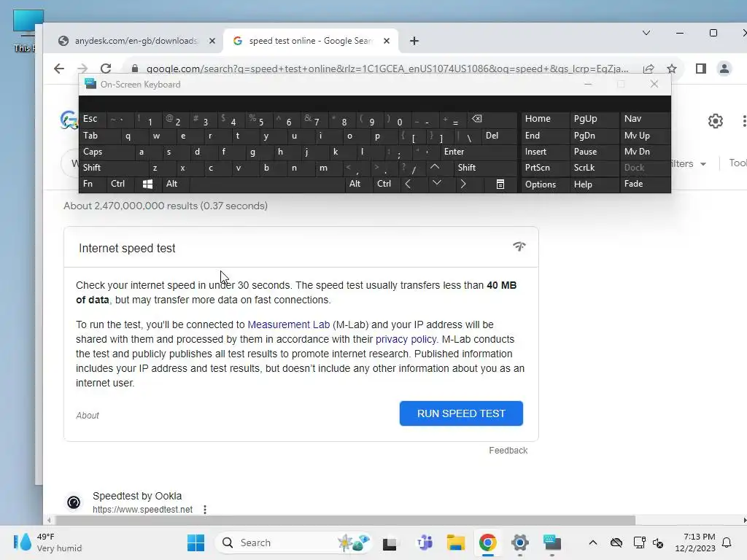
Task: Click the Chrome forward arrow
Action: pos(82,69)
